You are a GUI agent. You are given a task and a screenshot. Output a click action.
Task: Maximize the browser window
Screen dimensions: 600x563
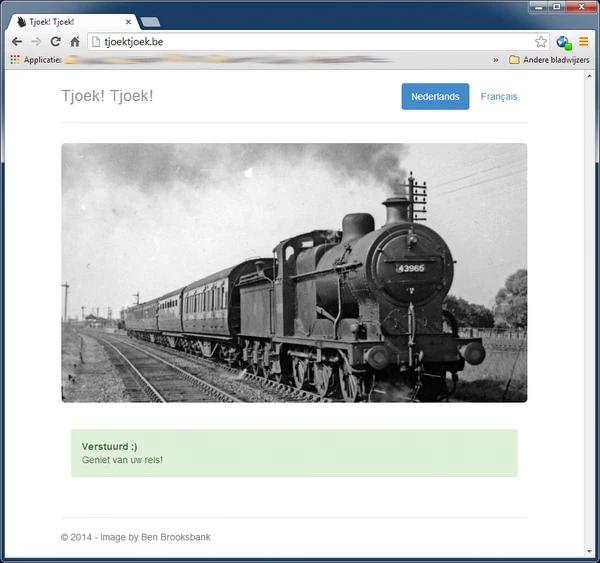tap(557, 7)
